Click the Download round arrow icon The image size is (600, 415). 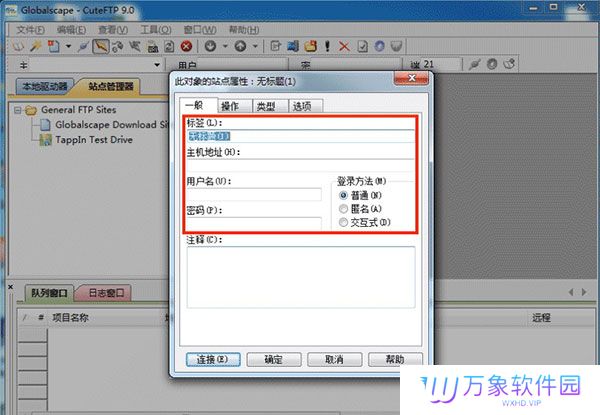click(210, 47)
